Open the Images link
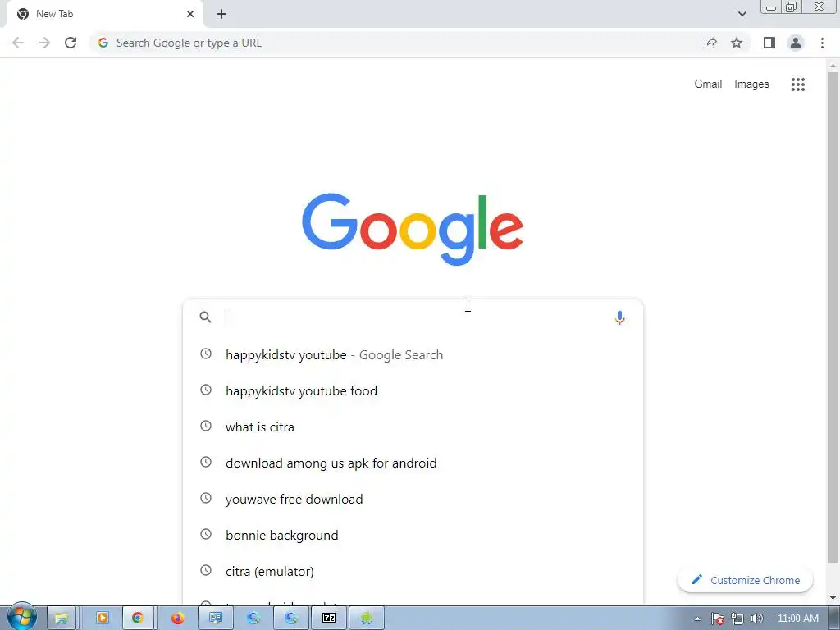The image size is (840, 630). 751,84
